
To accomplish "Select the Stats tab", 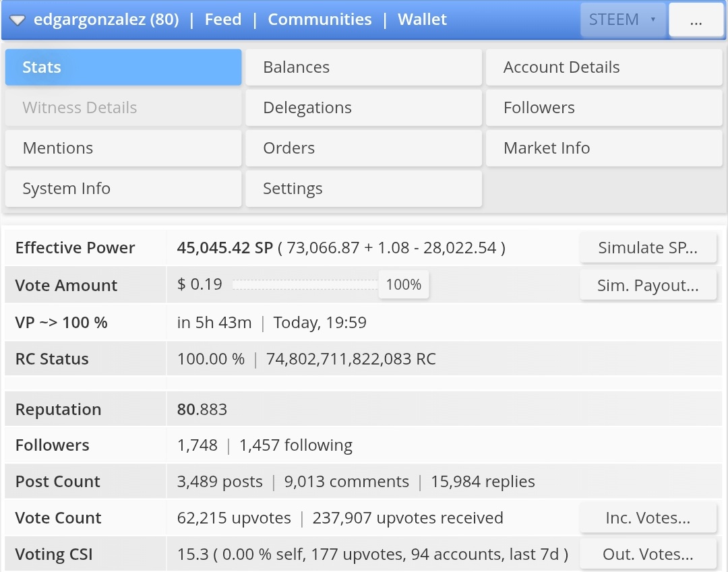I will 123,67.
